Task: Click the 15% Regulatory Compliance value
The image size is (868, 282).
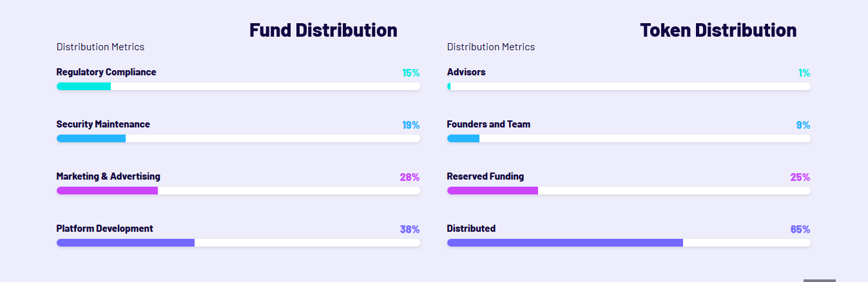Action: pyautogui.click(x=410, y=73)
